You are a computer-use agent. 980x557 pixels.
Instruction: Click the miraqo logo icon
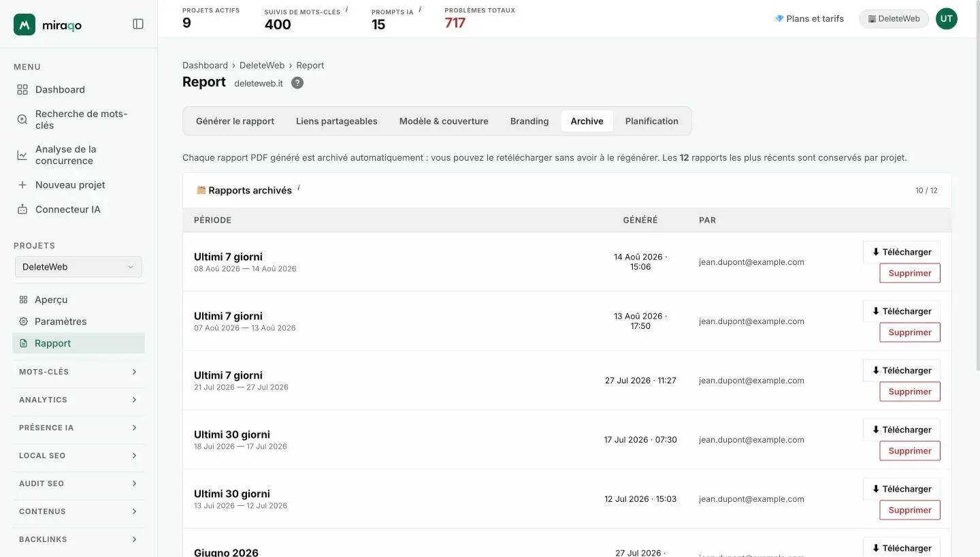point(24,25)
